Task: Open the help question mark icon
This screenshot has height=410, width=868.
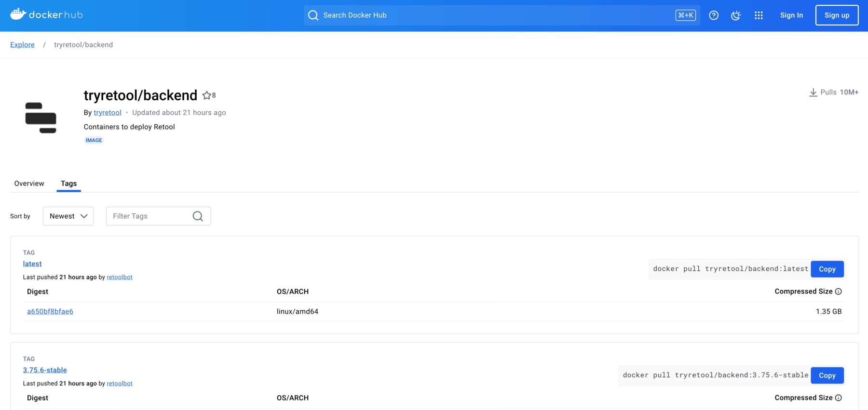Action: [714, 15]
